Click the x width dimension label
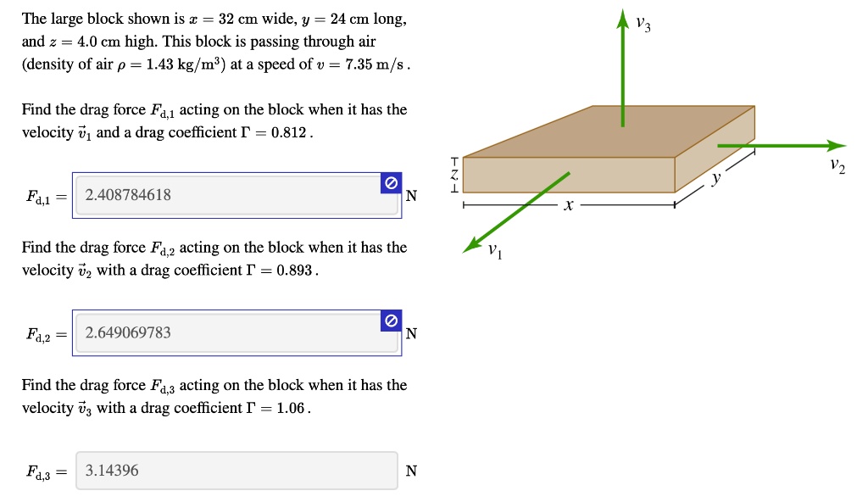Image resolution: width=868 pixels, height=502 pixels. click(569, 205)
